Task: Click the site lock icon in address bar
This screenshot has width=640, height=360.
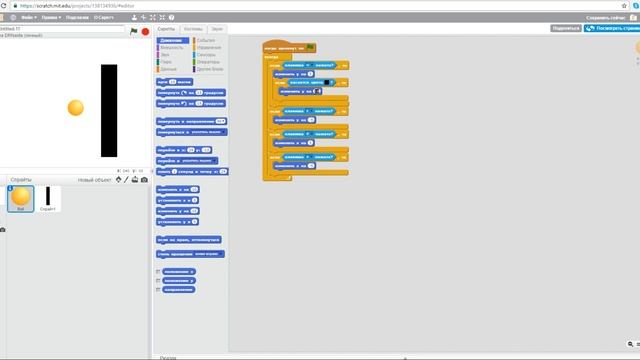Action: tap(15, 6)
